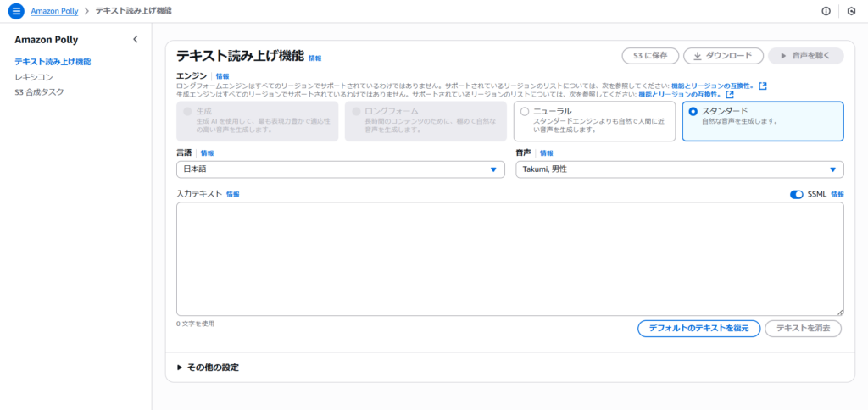868x410 pixels.
Task: Click the 音声を聴く play button
Action: [x=806, y=56]
